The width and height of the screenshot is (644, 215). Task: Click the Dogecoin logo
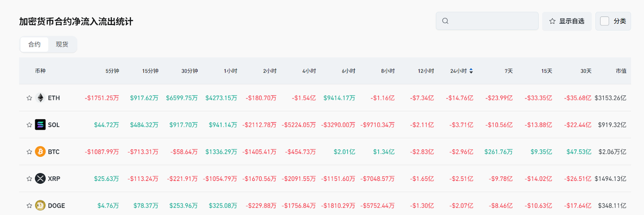(40, 205)
